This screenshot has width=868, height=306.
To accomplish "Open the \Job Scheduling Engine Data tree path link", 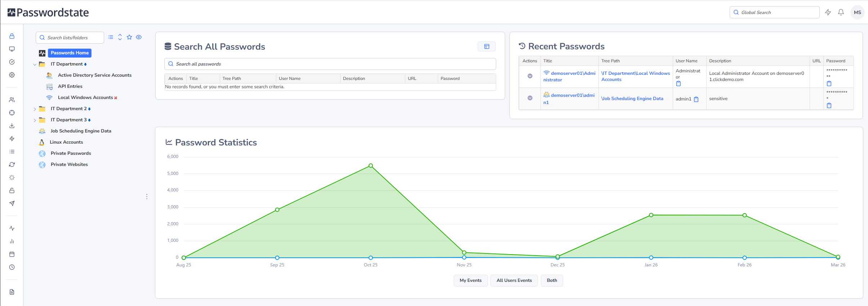I will (x=632, y=99).
